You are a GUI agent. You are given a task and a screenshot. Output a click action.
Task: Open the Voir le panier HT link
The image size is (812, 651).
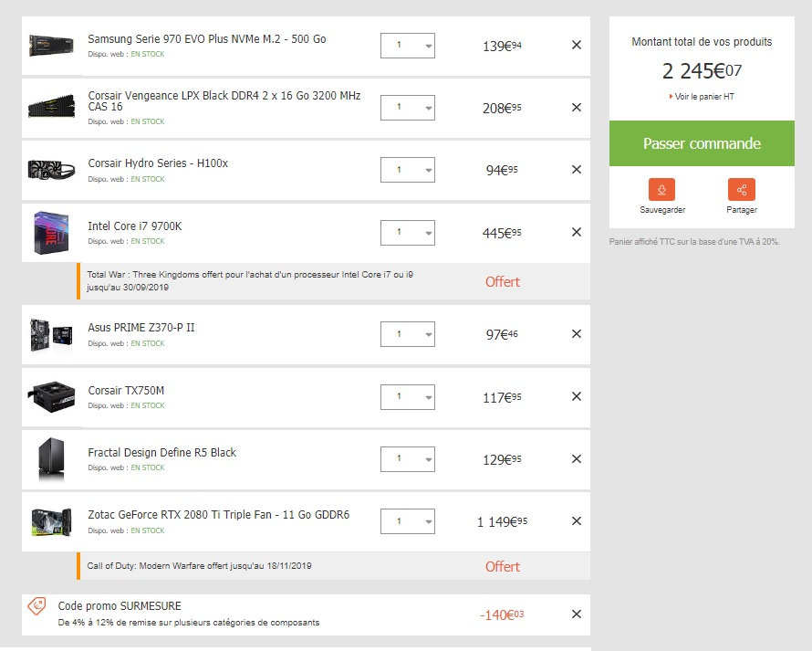click(x=703, y=97)
